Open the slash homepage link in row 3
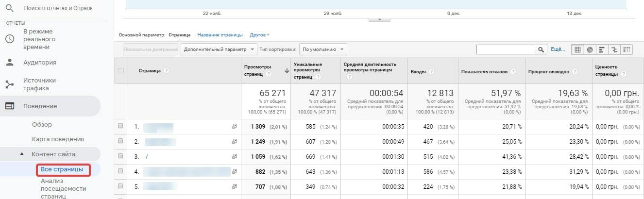The height and width of the screenshot is (199, 644). [x=147, y=156]
